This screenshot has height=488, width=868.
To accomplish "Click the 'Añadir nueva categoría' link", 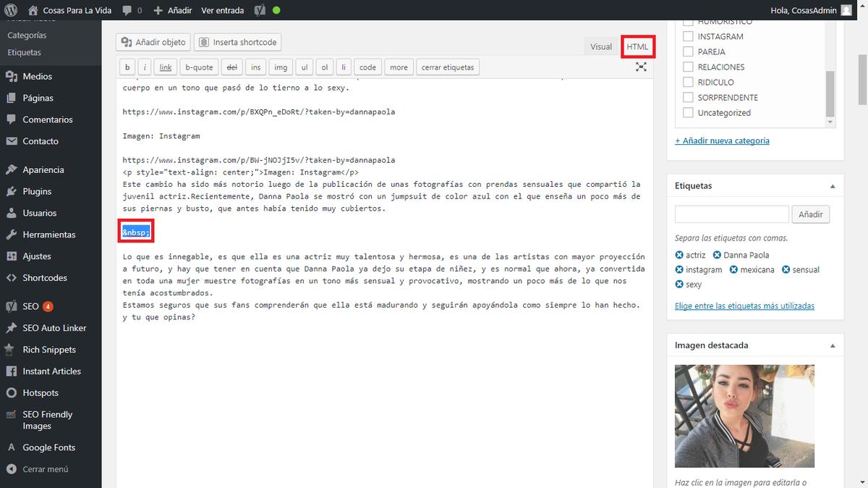I will (722, 140).
